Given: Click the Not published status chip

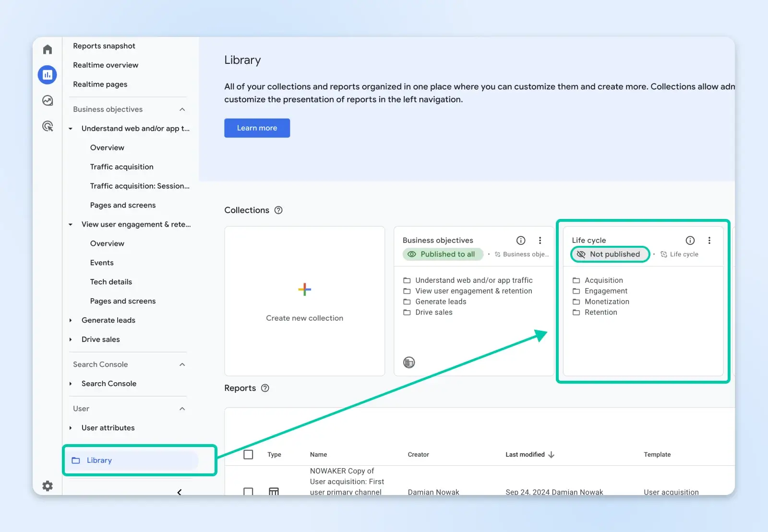Looking at the screenshot, I should 610,254.
